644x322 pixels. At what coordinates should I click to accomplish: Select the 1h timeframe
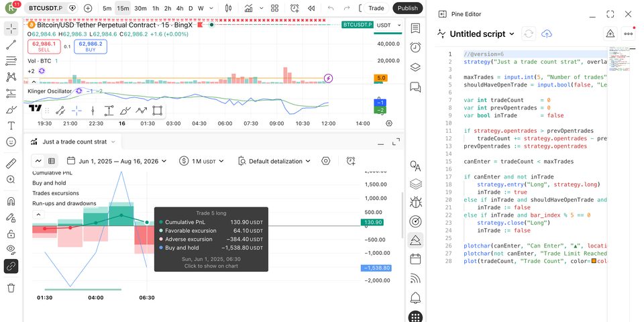tap(156, 8)
